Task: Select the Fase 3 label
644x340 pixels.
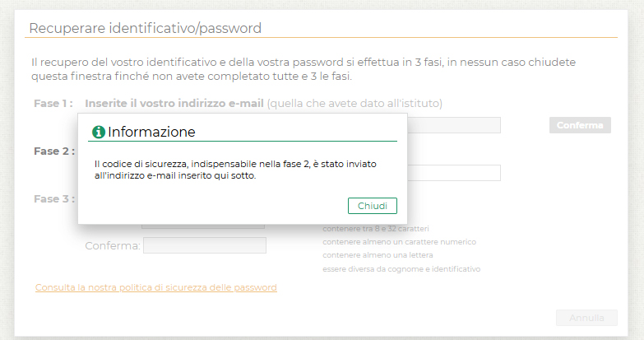Action: pyautogui.click(x=54, y=199)
